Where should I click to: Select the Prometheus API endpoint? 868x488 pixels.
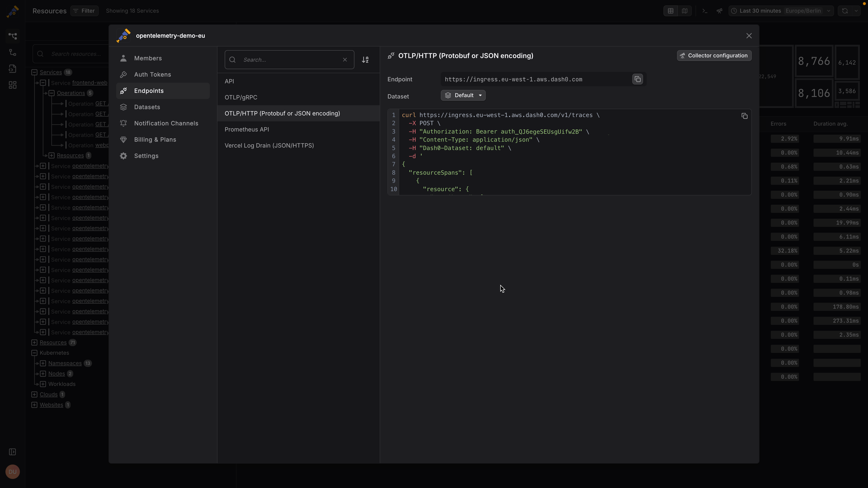point(298,129)
